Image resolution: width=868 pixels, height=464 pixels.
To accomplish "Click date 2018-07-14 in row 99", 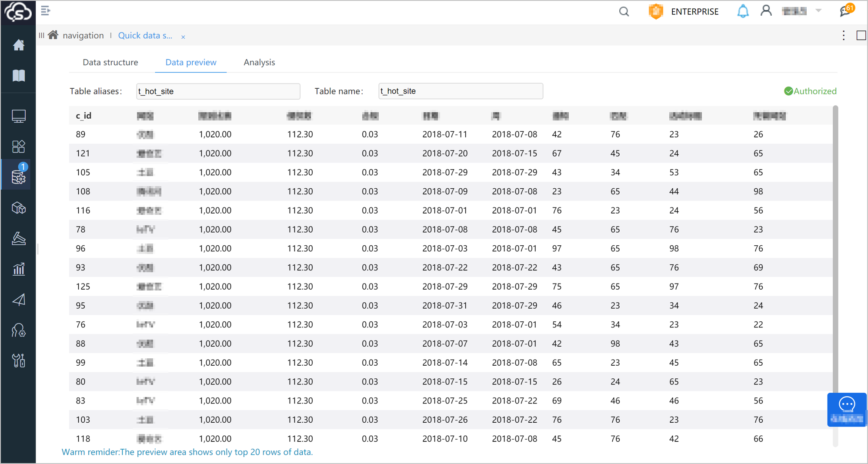I will coord(445,363).
